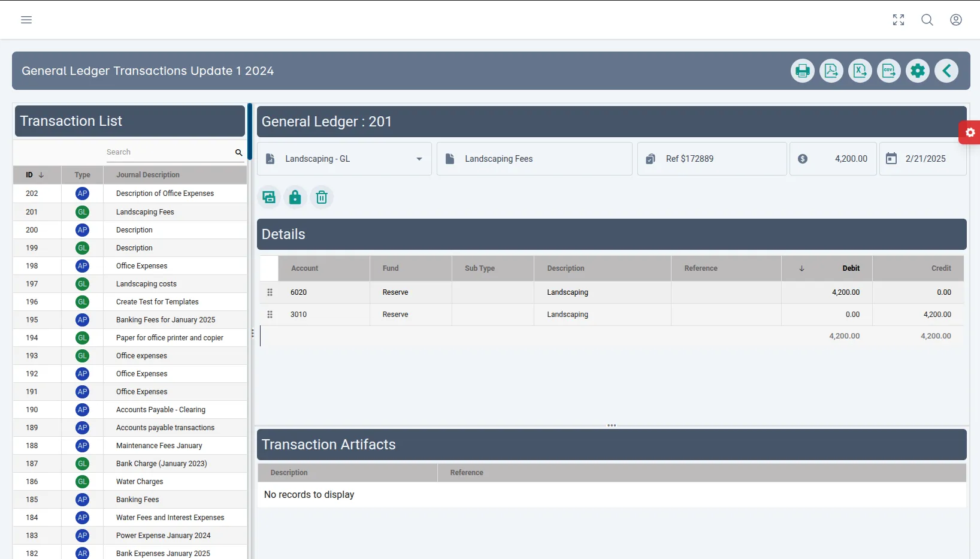
Task: Click the print icon in header
Action: (x=802, y=71)
